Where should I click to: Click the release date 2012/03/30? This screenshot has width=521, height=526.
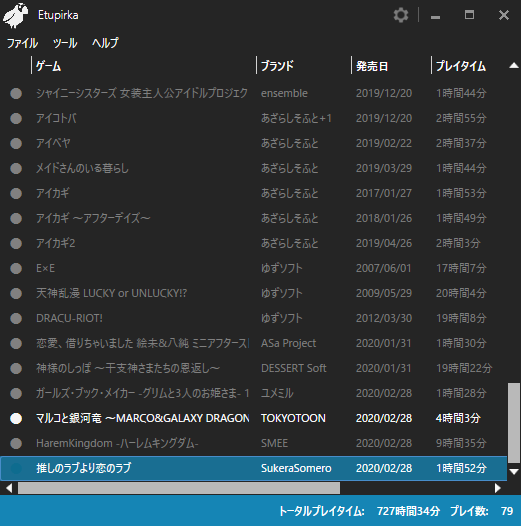click(384, 318)
